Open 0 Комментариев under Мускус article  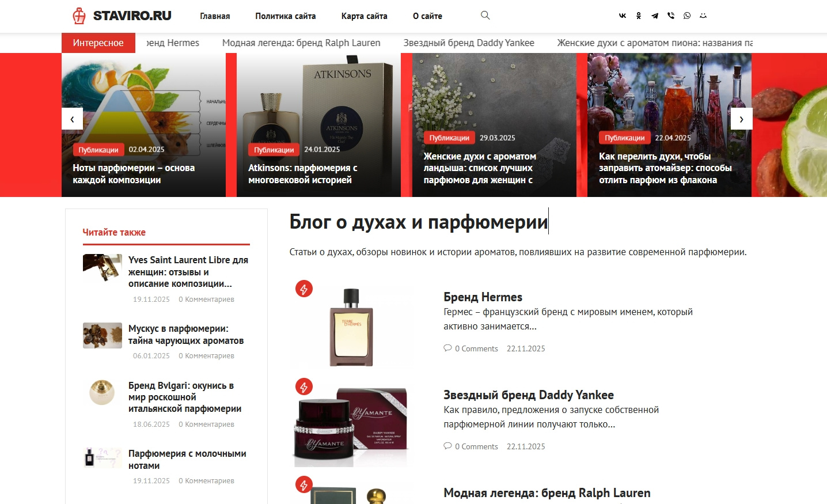click(x=206, y=356)
